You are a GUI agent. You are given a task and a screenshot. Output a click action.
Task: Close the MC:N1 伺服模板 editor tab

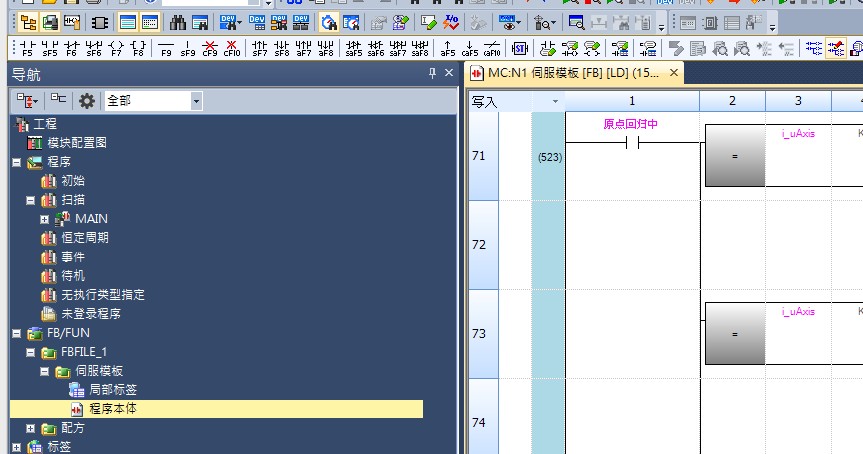click(x=674, y=73)
